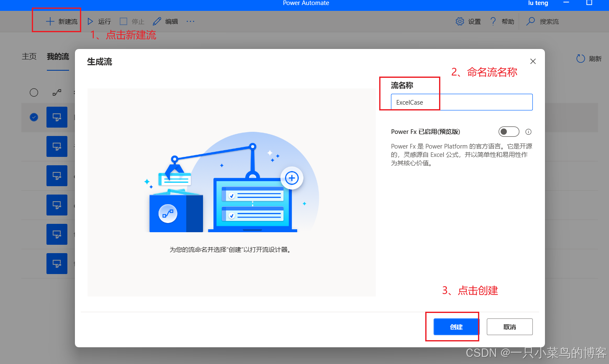609x364 pixels.
Task: Click the instruction text under the illustration
Action: tap(231, 250)
